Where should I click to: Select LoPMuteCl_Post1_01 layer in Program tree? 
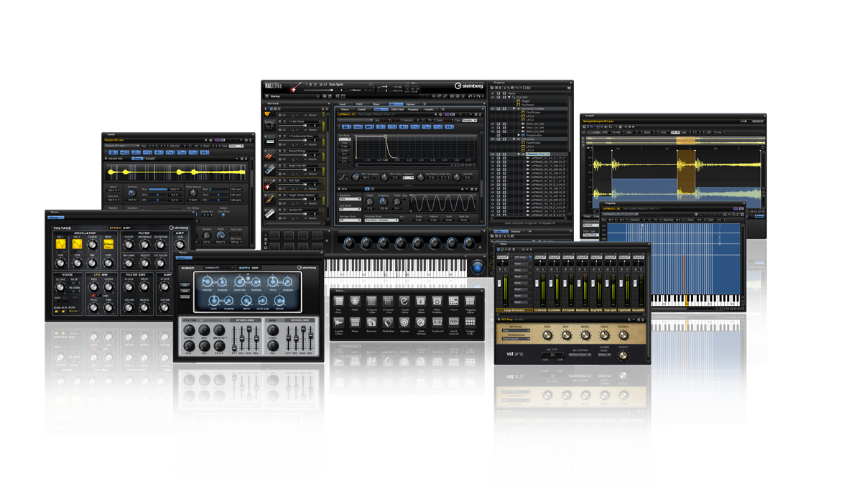pos(537,154)
